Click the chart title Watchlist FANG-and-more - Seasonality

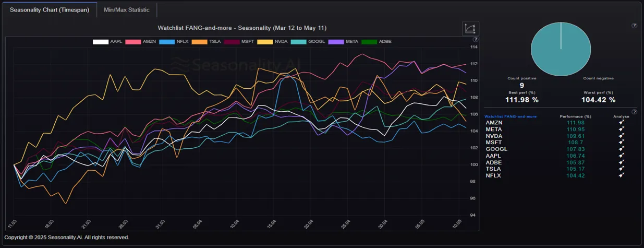242,28
